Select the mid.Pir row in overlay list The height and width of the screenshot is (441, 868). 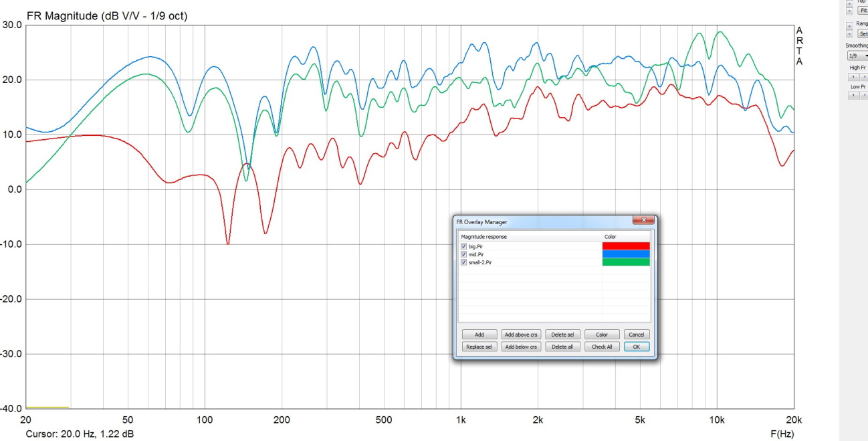click(554, 254)
